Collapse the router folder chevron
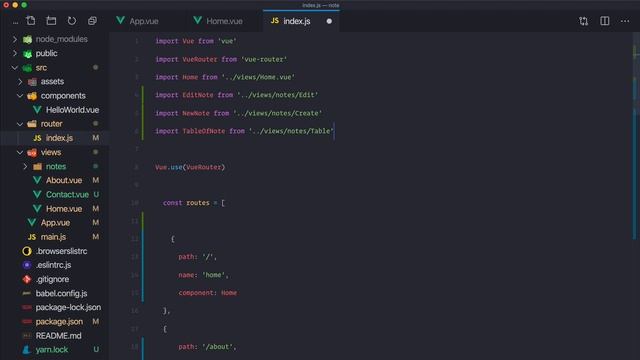This screenshot has width=640, height=360. [20, 124]
